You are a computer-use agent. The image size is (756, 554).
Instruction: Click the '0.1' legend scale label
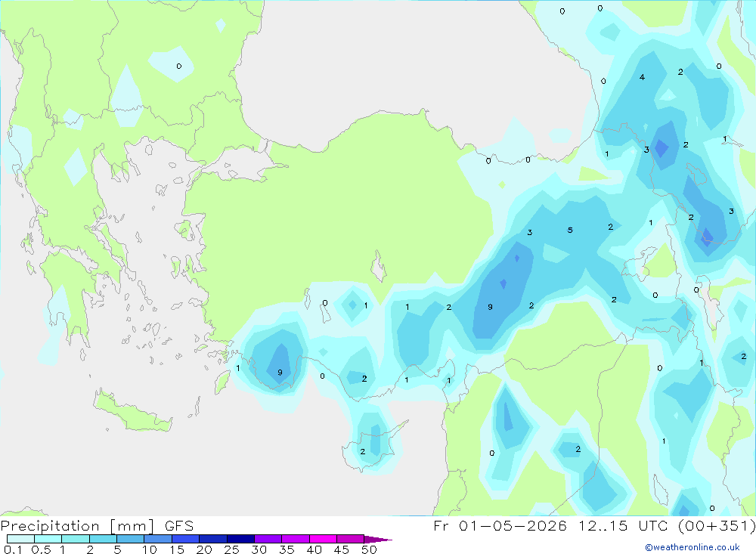[13, 549]
